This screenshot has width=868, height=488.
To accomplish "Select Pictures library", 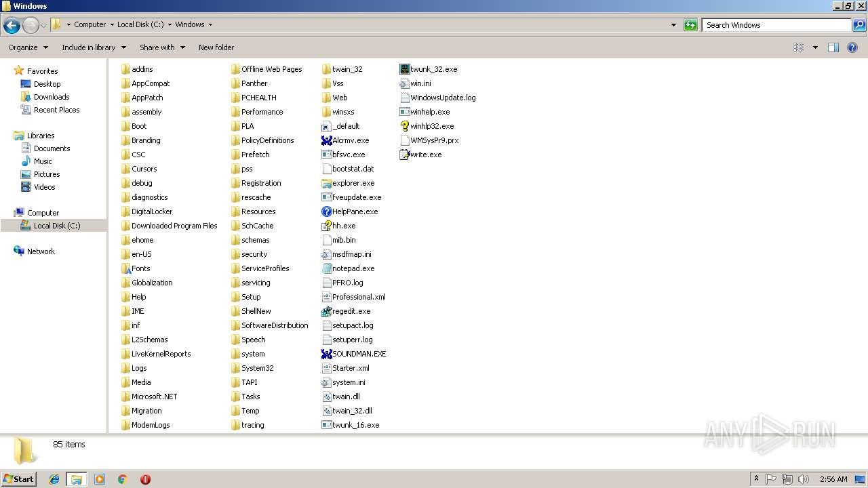I will click(47, 174).
